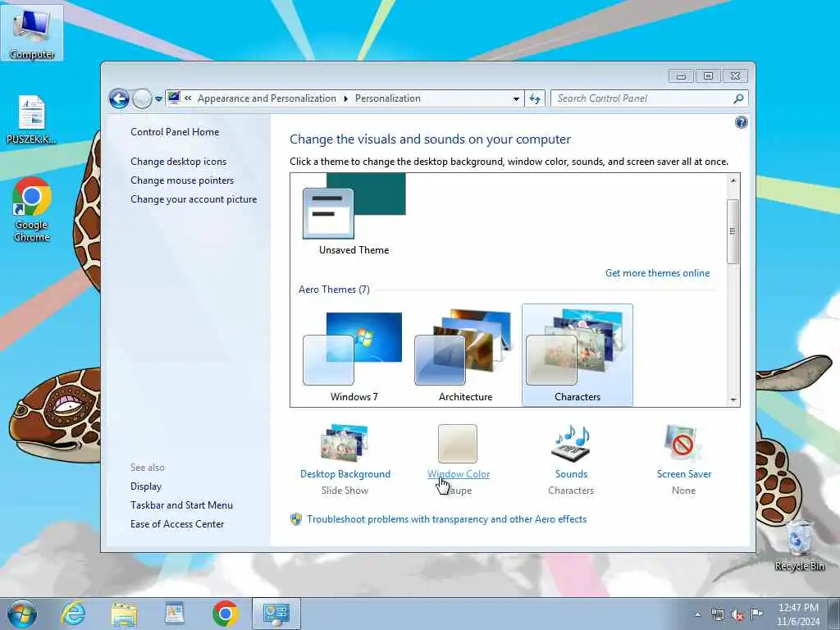Select the Architecture Aero theme
Viewport: 840px width, 630px height.
[466, 355]
